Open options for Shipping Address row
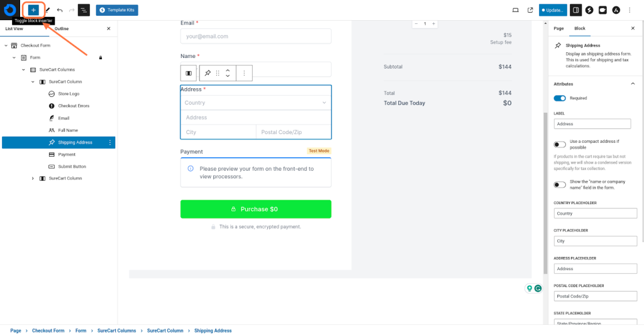This screenshot has width=644, height=335. (x=109, y=143)
